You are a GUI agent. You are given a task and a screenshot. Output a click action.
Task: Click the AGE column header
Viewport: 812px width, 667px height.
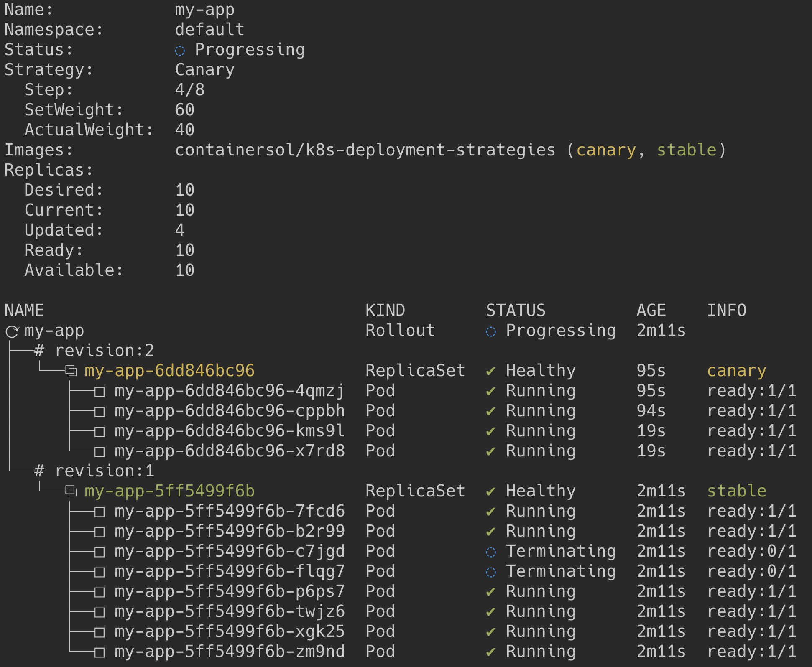(x=651, y=311)
